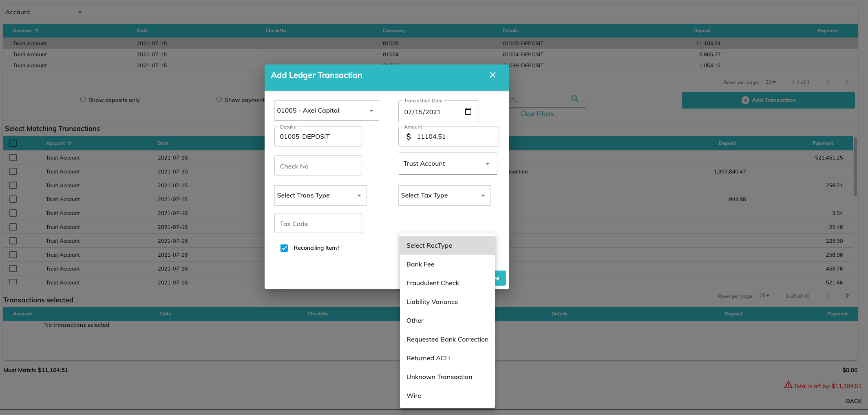Check the row dated 2021-07-30
This screenshot has height=415, width=868.
[x=13, y=172]
